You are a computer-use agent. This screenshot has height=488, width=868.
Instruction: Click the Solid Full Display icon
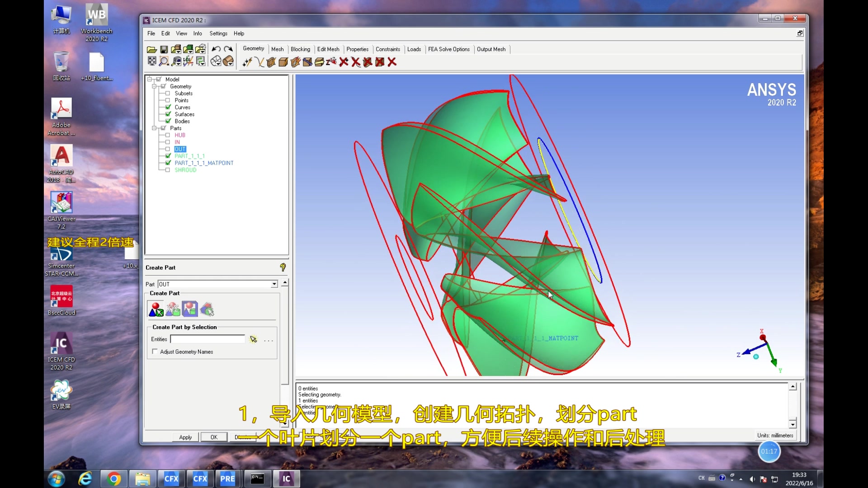click(x=228, y=61)
